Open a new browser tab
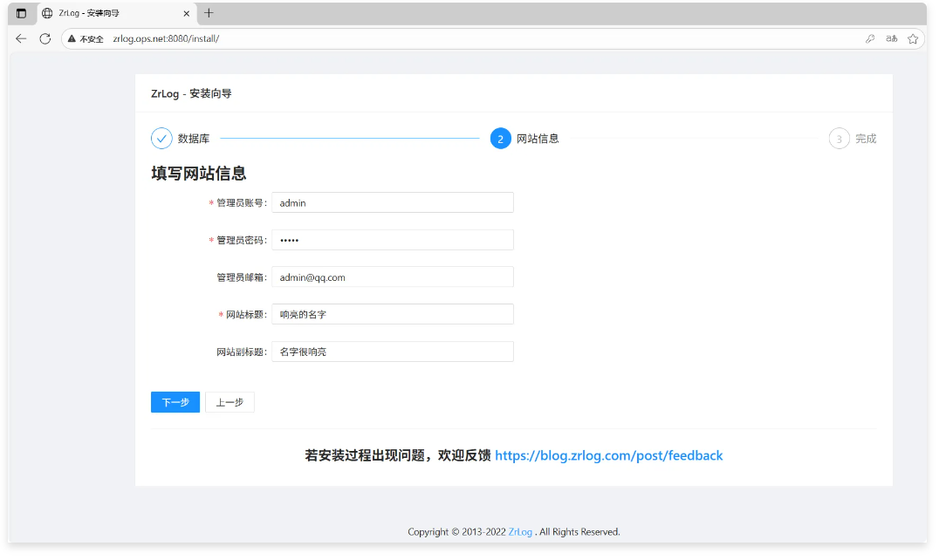Viewport: 939px width, 560px height. (x=209, y=13)
